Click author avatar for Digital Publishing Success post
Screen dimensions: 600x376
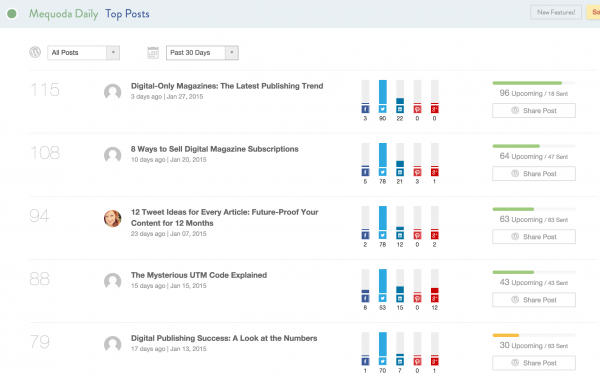tap(112, 345)
